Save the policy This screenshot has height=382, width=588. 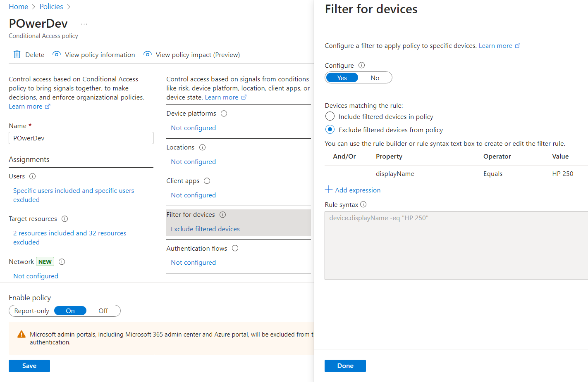(29, 366)
